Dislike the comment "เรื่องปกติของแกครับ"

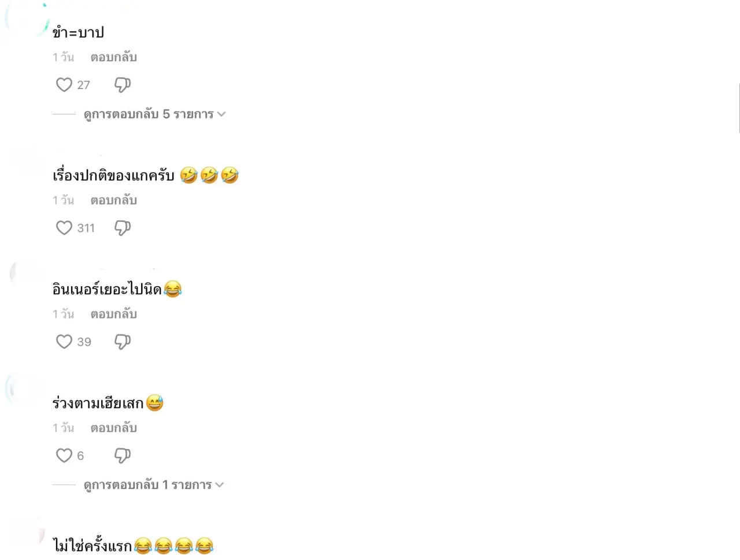(x=123, y=228)
